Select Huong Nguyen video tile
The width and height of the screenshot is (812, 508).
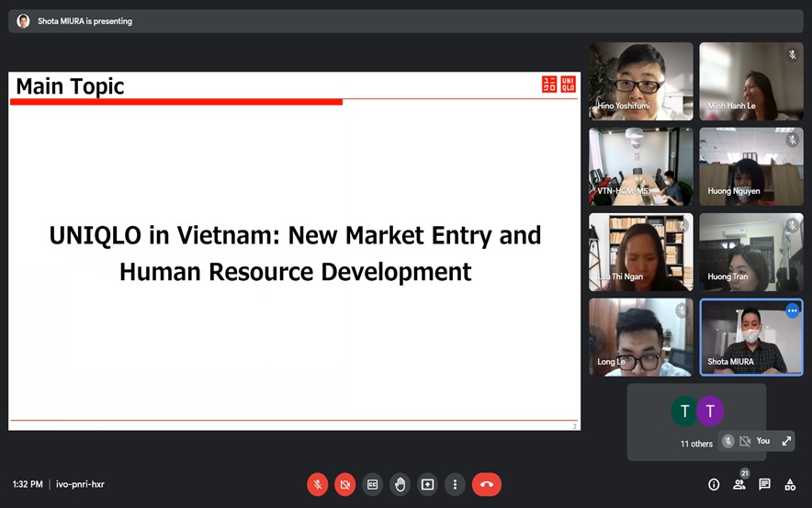(751, 167)
